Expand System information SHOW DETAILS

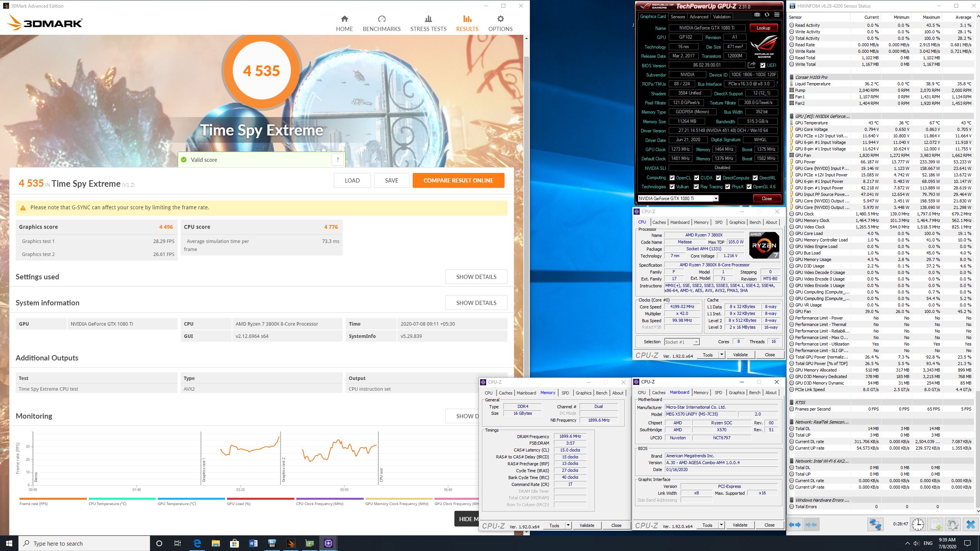point(476,303)
